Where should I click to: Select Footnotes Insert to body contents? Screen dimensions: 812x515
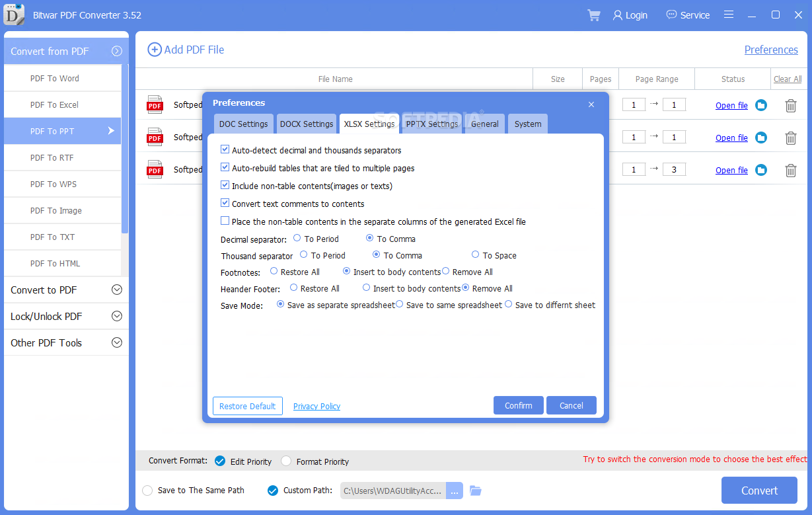(x=346, y=271)
